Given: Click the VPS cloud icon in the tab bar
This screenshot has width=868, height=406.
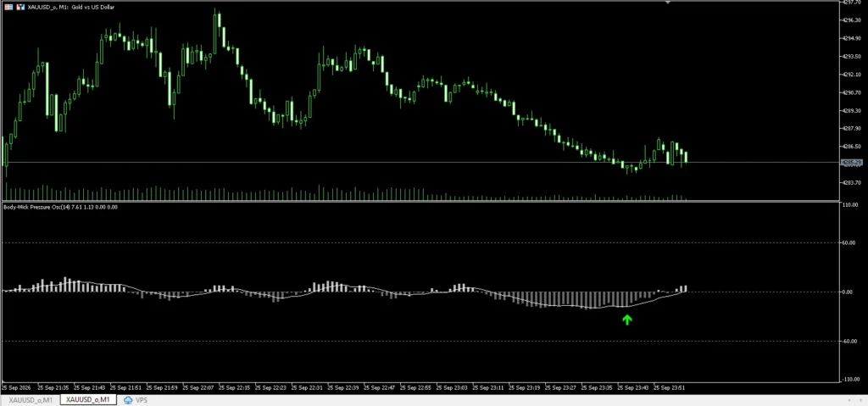Looking at the screenshot, I should coord(129,400).
